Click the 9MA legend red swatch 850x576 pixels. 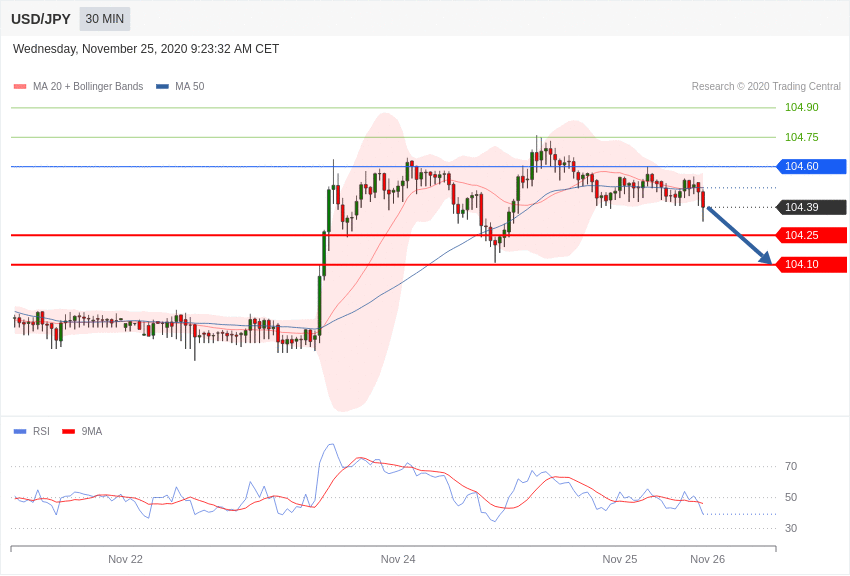68,431
